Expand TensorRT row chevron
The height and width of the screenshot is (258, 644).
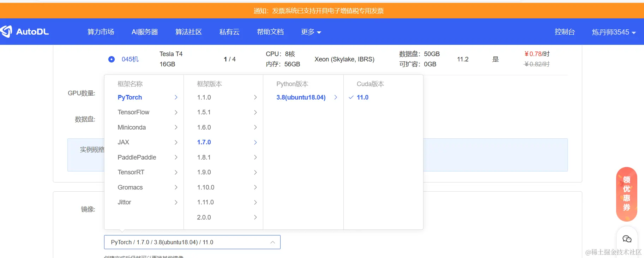176,172
